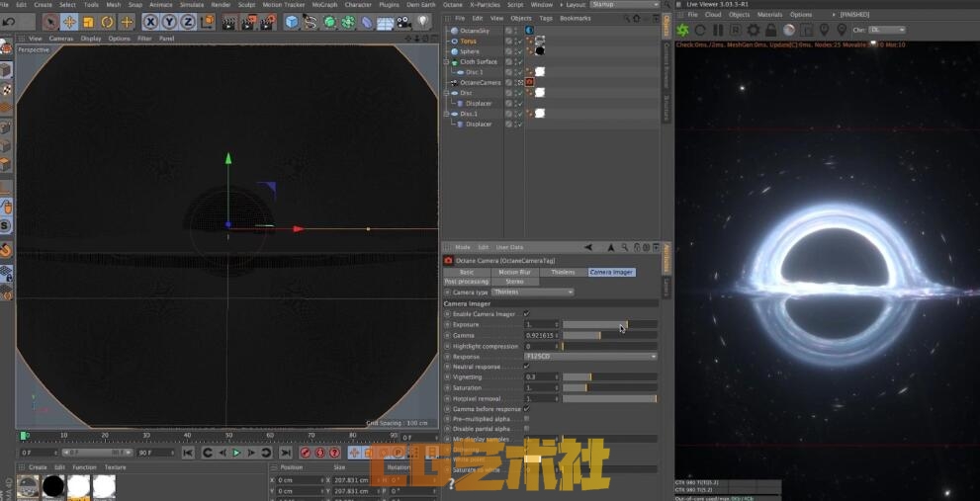The image size is (980, 501).
Task: Restart Live Viewer render circular icon
Action: coord(700,30)
